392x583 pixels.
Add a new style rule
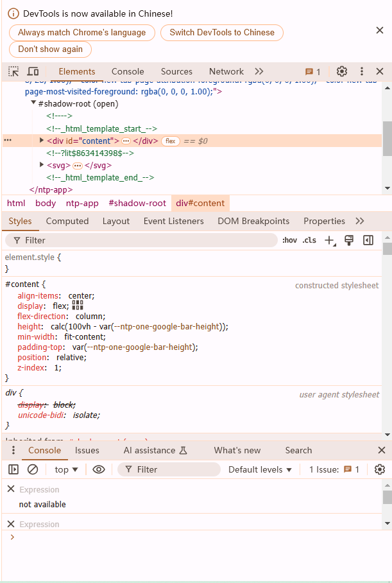point(330,241)
